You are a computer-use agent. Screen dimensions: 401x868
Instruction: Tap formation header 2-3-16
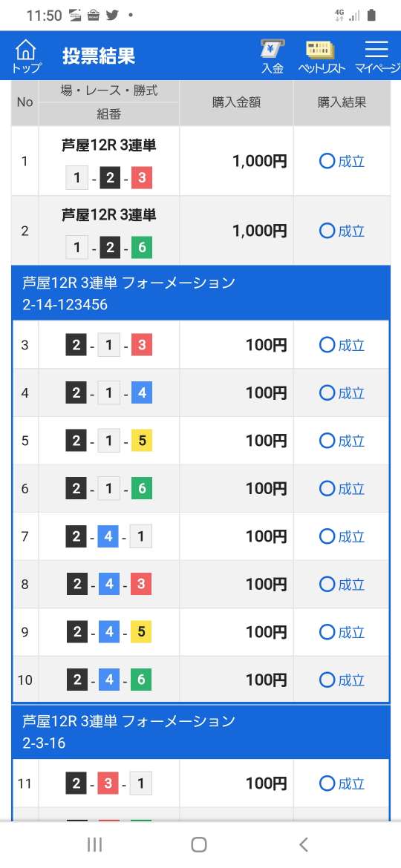pyautogui.click(x=200, y=731)
